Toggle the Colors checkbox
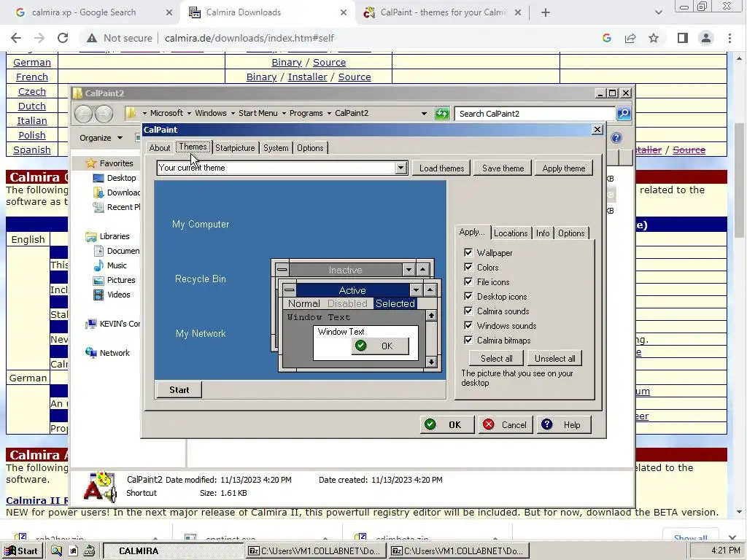 pos(468,267)
